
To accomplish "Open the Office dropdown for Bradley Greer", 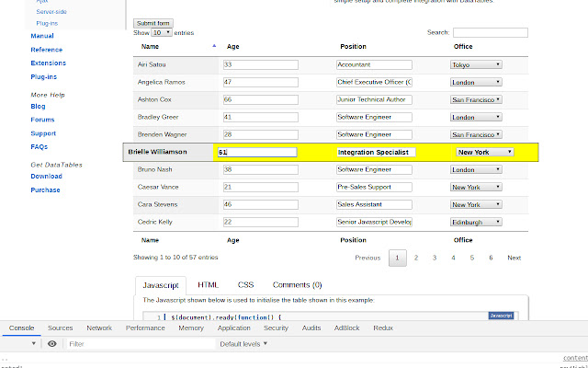I will (x=476, y=117).
